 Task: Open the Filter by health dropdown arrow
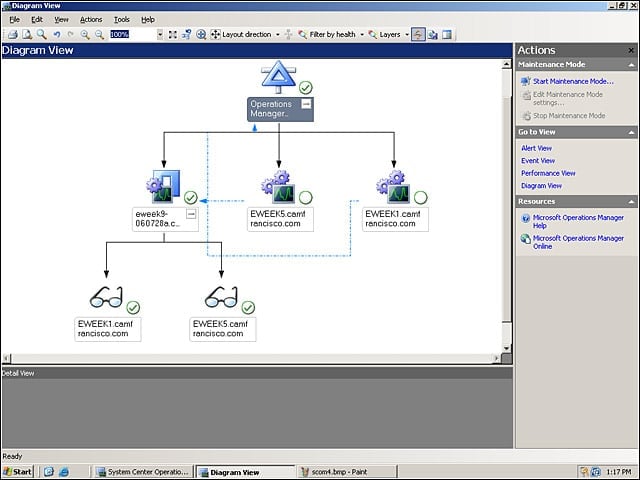point(362,35)
